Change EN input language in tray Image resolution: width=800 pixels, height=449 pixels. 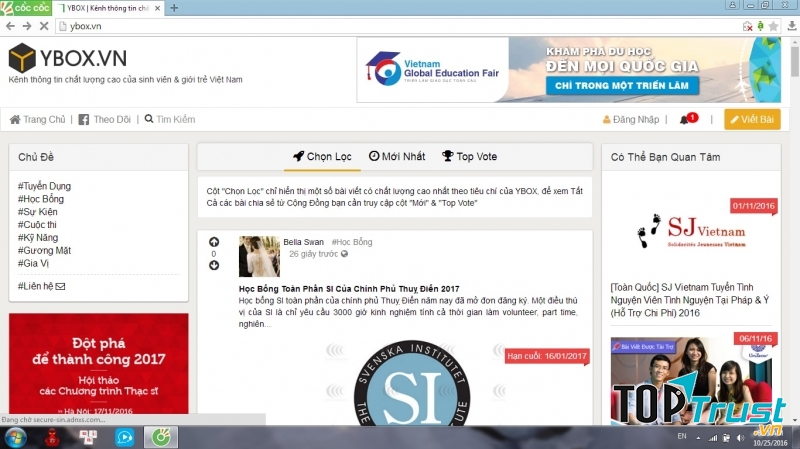(x=682, y=436)
